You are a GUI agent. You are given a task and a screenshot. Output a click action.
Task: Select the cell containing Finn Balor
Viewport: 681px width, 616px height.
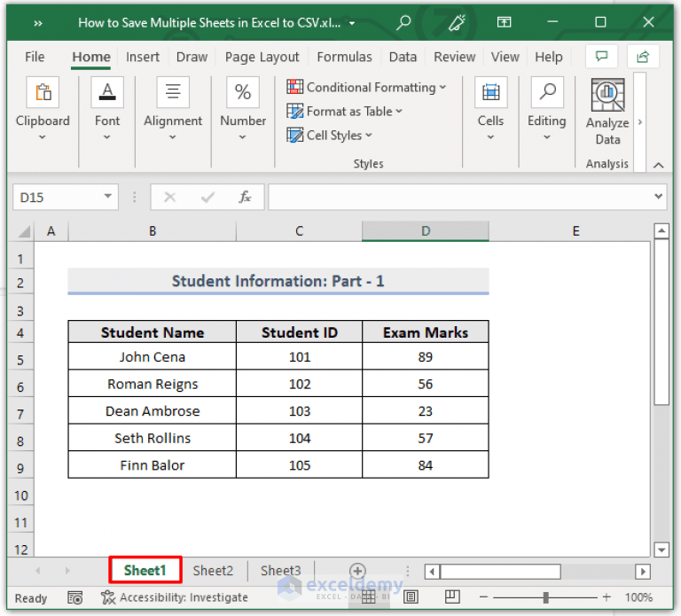coord(153,465)
